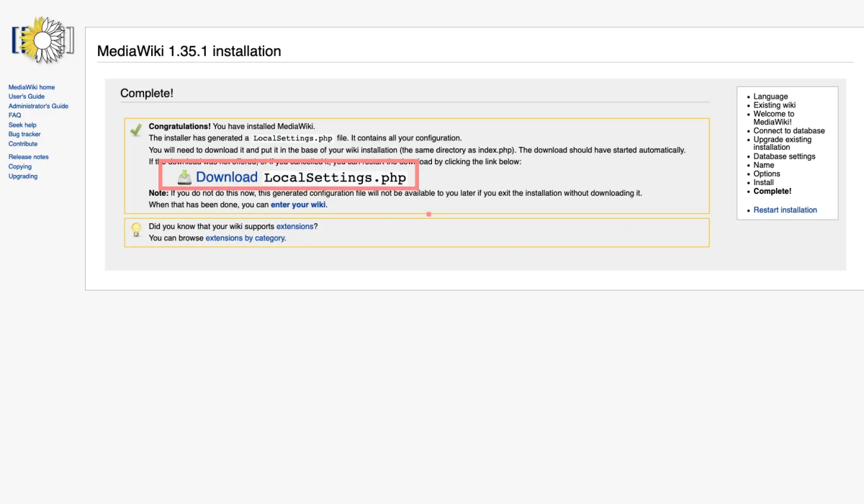Select the Seek help link
864x504 pixels.
(22, 125)
